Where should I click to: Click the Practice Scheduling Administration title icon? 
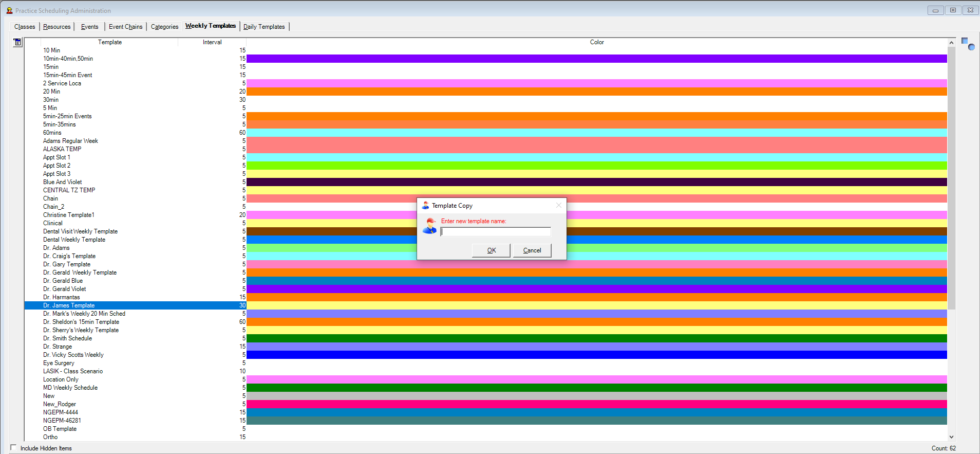pyautogui.click(x=9, y=10)
